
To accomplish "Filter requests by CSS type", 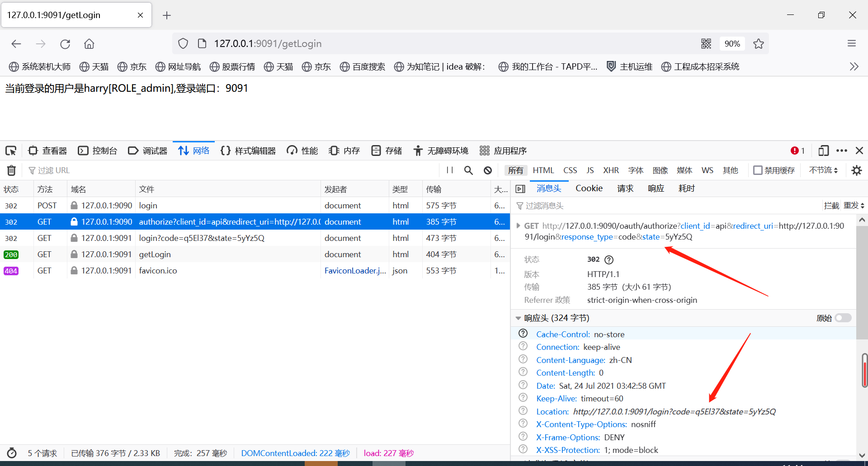I will [x=570, y=170].
